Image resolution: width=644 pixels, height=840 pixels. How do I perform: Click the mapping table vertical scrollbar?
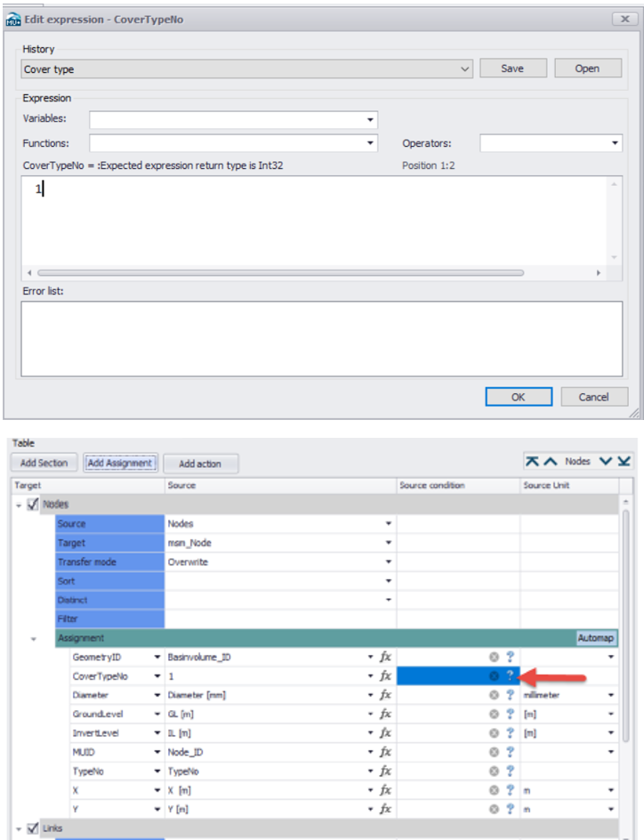pos(626,624)
